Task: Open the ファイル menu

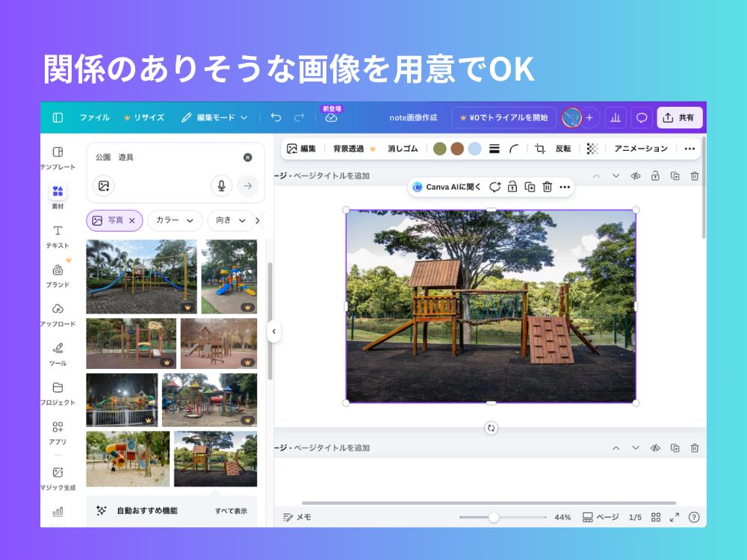Action: click(x=94, y=118)
